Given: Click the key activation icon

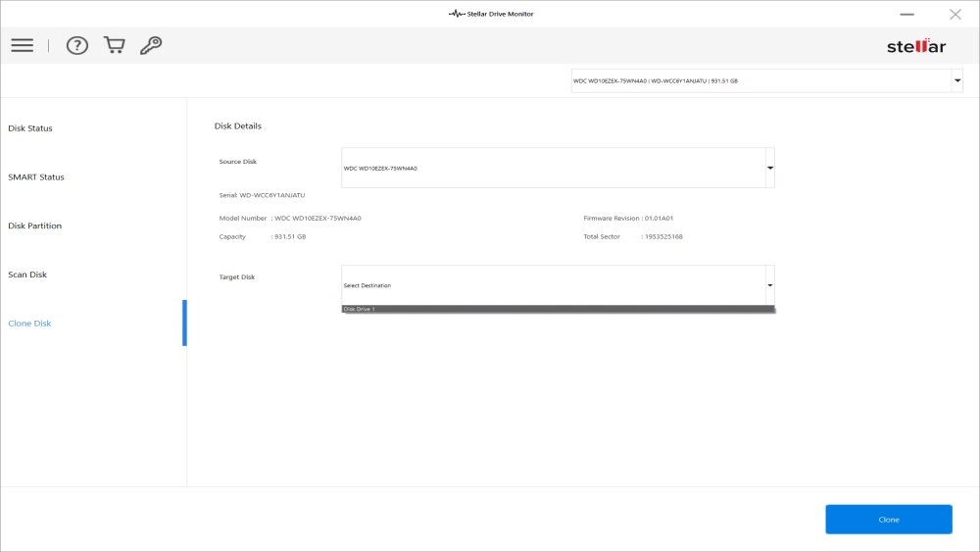Looking at the screenshot, I should click(x=151, y=45).
